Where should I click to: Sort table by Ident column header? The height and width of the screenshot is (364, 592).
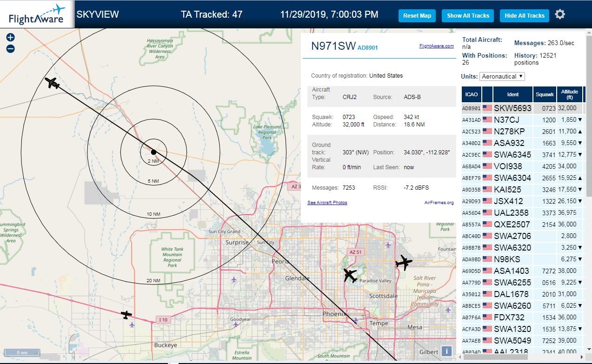(513, 94)
